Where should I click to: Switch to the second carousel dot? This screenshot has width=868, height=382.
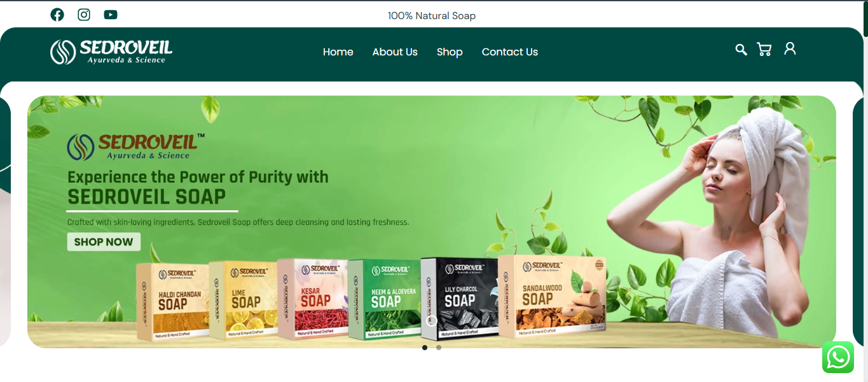(439, 348)
